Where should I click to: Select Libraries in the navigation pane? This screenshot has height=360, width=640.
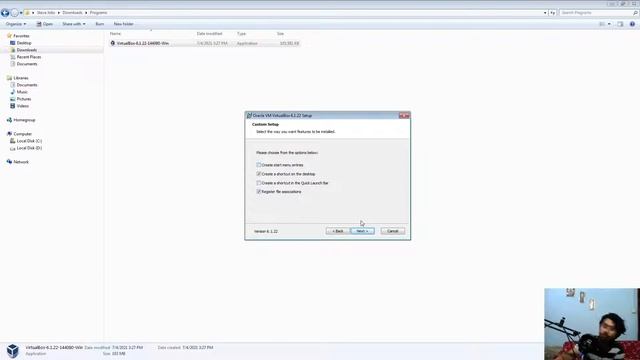coord(20,78)
